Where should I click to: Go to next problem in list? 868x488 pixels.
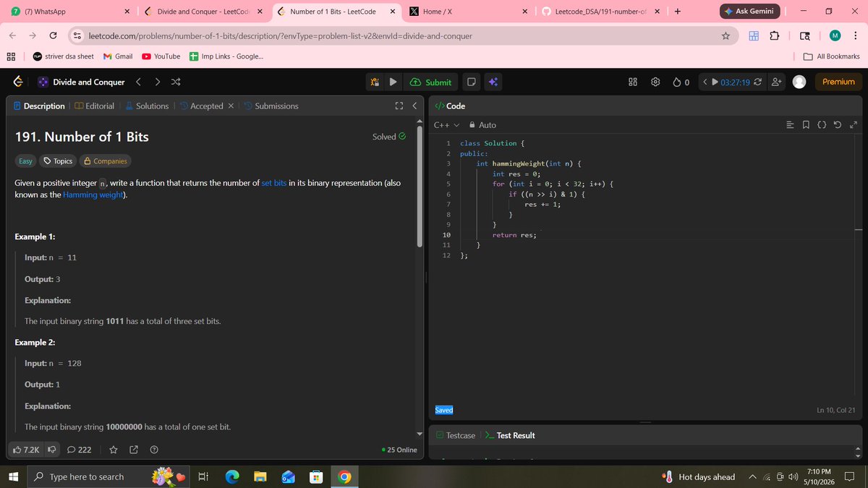(158, 82)
